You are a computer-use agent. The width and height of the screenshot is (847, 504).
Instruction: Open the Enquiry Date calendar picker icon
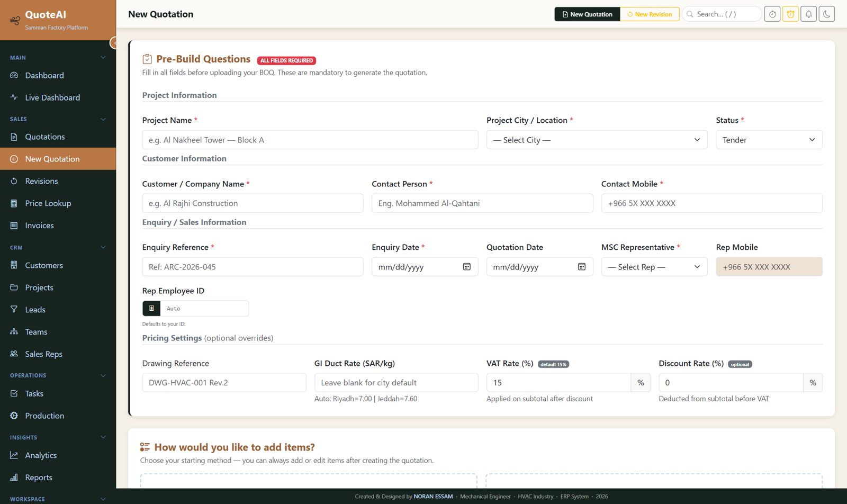467,267
